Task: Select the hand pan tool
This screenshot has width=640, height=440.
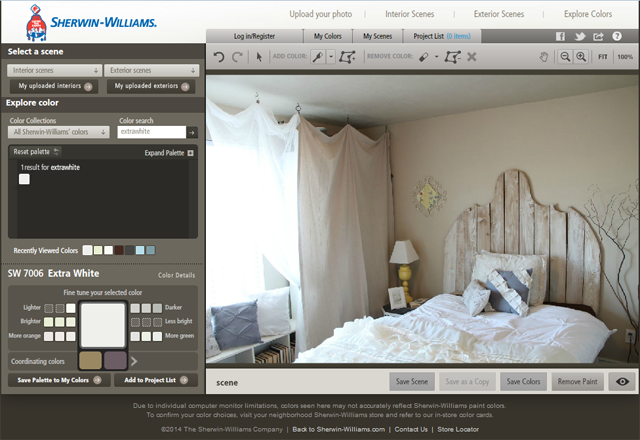Action: tap(544, 57)
